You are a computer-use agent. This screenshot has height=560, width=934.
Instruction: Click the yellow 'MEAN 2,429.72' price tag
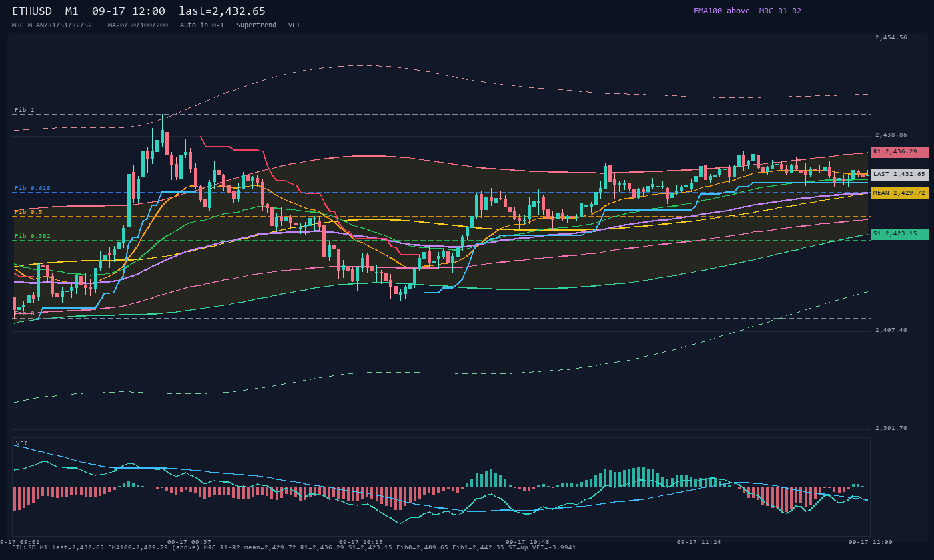(900, 193)
